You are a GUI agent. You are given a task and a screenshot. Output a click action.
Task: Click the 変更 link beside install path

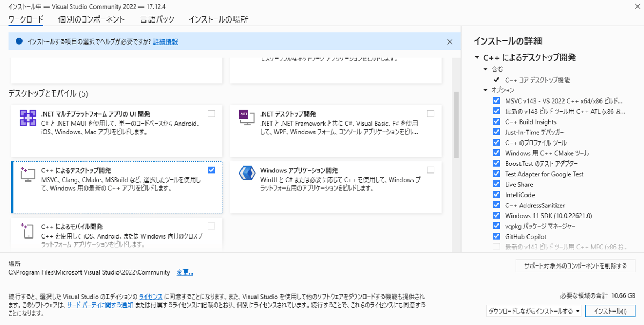[x=185, y=272]
